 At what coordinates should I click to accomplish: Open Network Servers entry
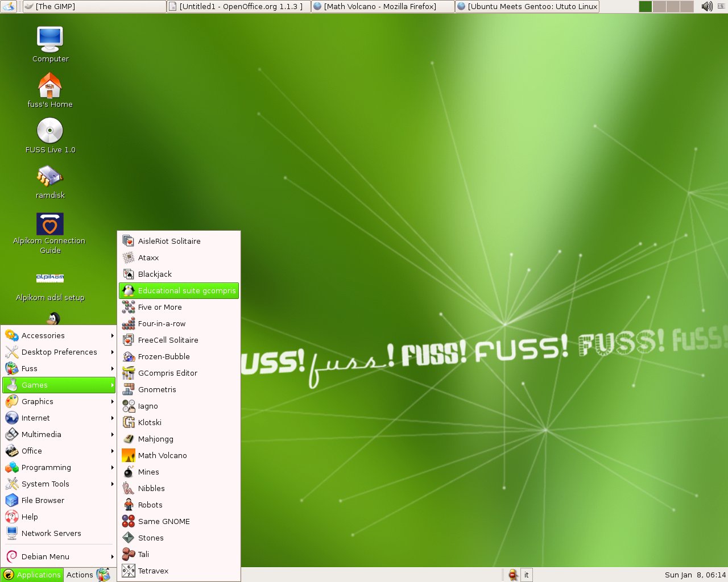(59, 533)
